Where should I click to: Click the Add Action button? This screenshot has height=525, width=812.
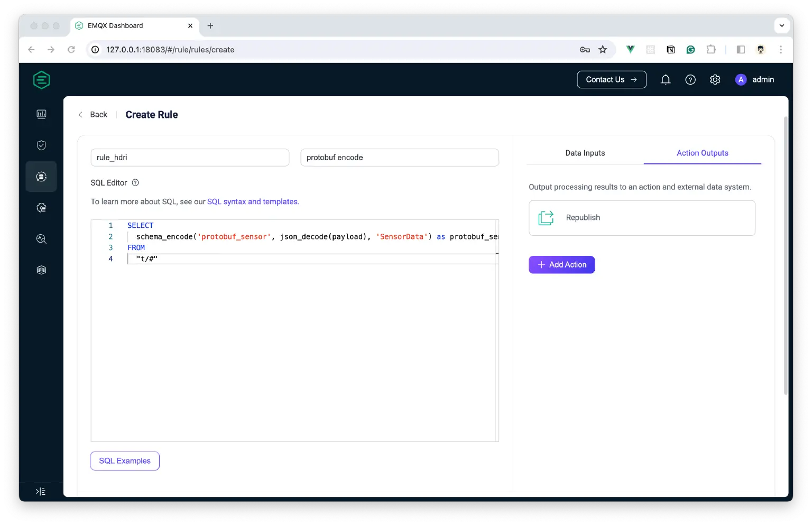coord(561,265)
